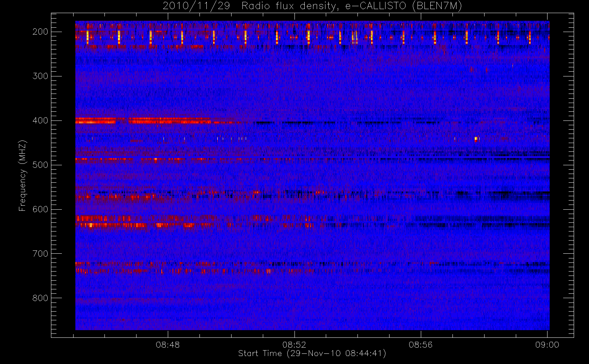This screenshot has width=589, height=364.
Task: Select the 200 frequency tick label
Action: (x=40, y=32)
